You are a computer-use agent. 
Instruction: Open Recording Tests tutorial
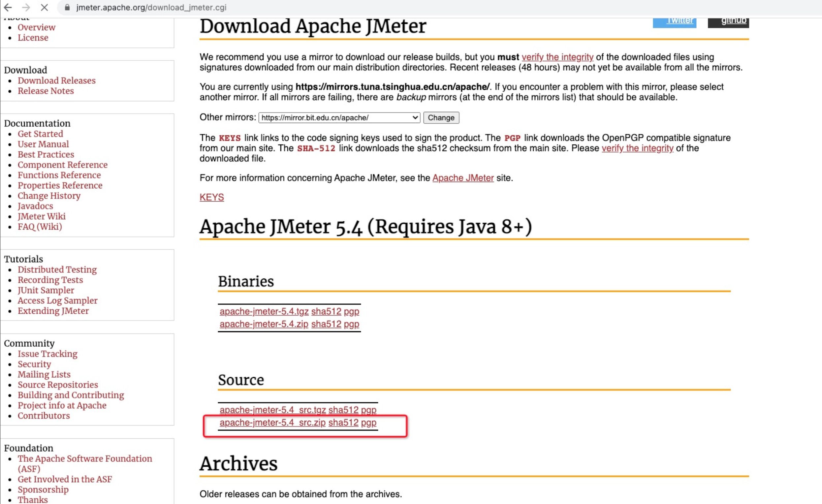tap(50, 280)
